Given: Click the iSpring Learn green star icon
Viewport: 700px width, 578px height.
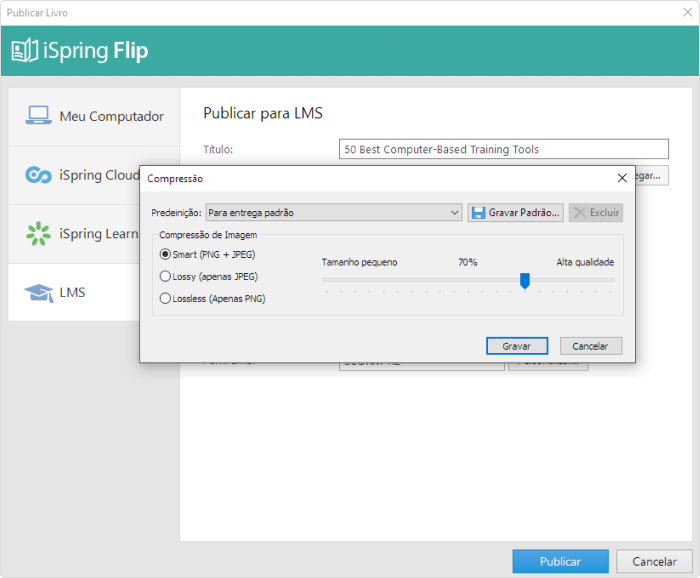Looking at the screenshot, I should pyautogui.click(x=38, y=233).
